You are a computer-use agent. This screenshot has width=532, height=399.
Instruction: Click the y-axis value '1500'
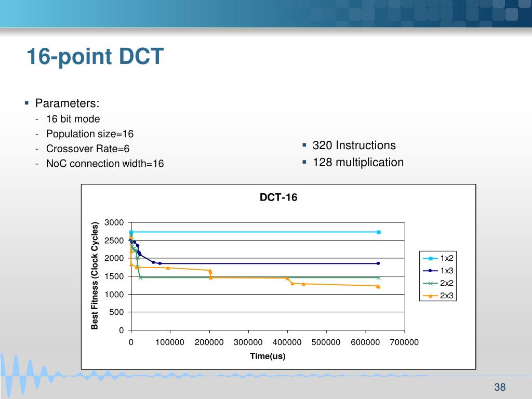114,276
